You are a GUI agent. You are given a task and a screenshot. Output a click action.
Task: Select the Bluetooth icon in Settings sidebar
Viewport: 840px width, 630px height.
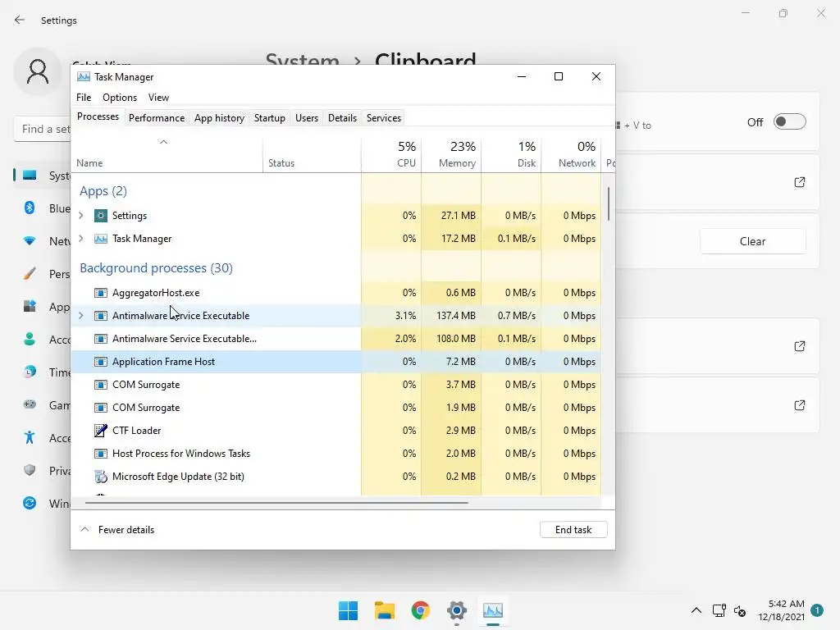30,208
